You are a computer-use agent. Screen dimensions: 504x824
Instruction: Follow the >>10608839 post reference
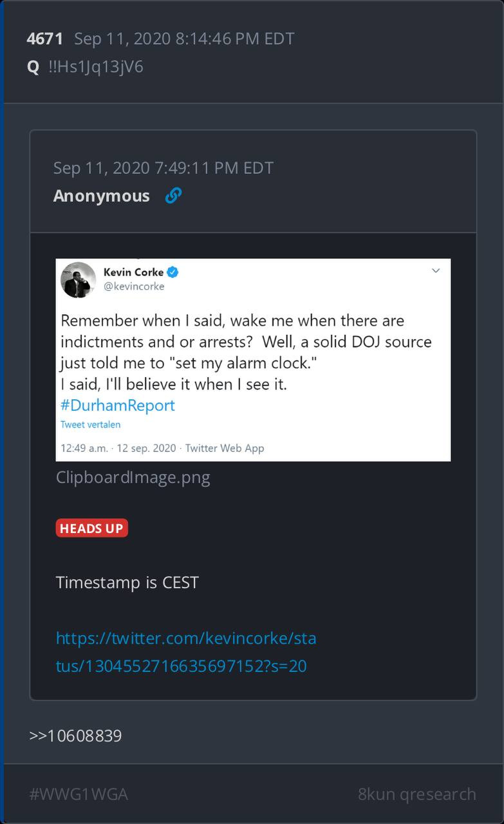pyautogui.click(x=75, y=735)
